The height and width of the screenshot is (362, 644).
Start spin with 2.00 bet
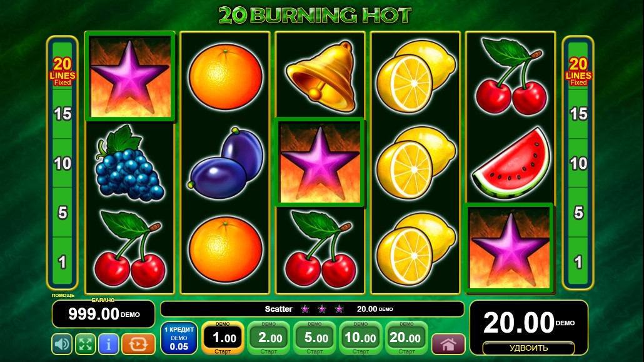[x=269, y=338]
